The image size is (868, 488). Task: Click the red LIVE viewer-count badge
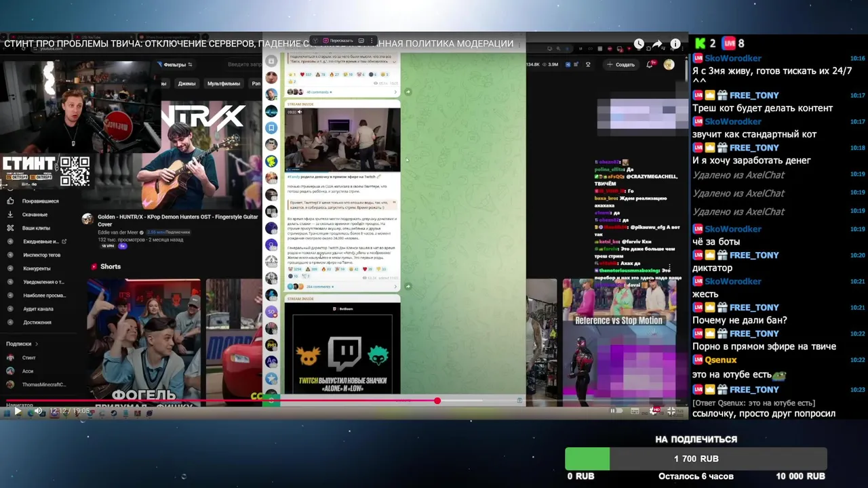pos(729,43)
